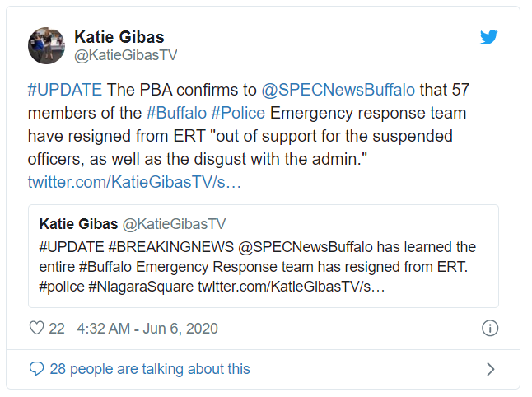
Task: Click the 22 likes count
Action: (57, 329)
